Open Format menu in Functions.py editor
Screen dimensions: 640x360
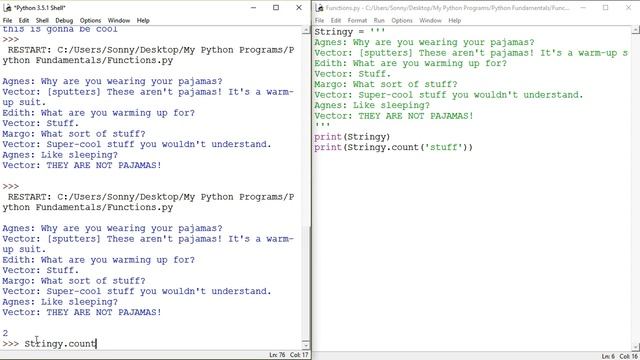(357, 20)
